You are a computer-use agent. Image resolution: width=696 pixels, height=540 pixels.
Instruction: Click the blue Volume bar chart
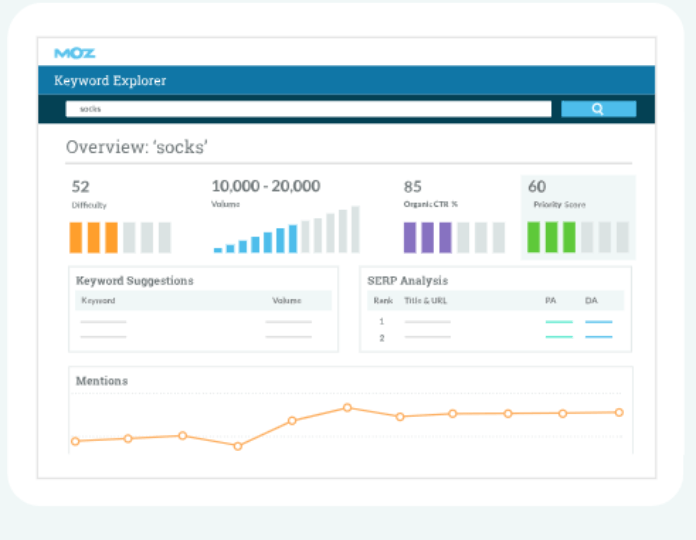point(286,229)
